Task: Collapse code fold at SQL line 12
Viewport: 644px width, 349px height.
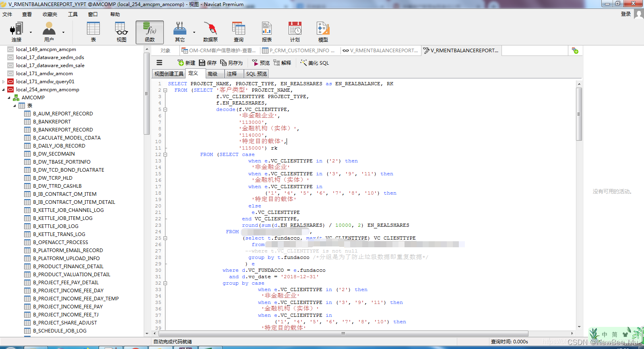Action: [165, 154]
